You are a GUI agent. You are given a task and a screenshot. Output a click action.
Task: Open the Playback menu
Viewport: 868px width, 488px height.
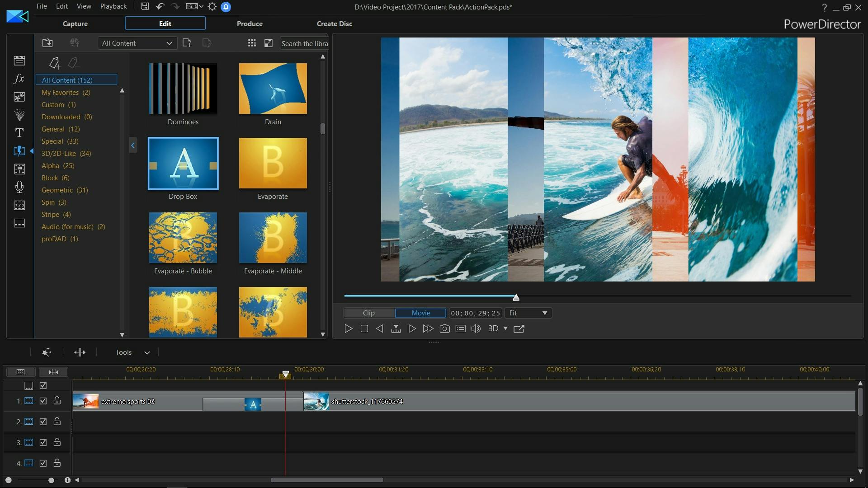(x=113, y=6)
